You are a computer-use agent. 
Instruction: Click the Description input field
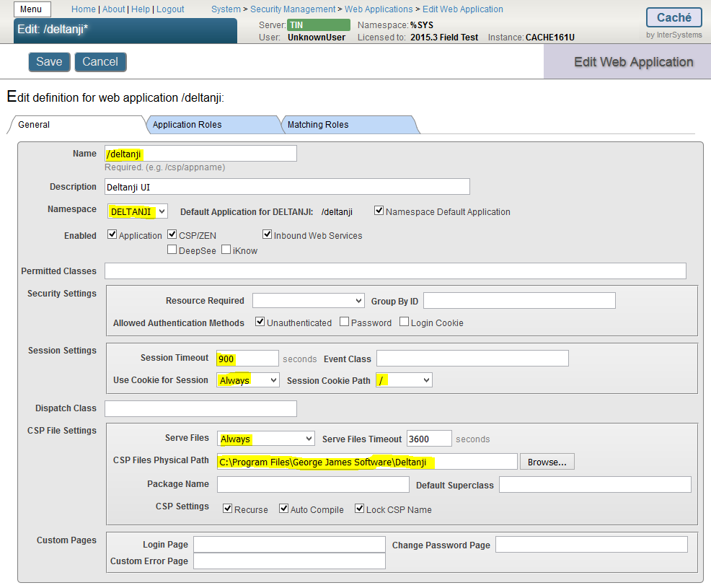tap(287, 187)
